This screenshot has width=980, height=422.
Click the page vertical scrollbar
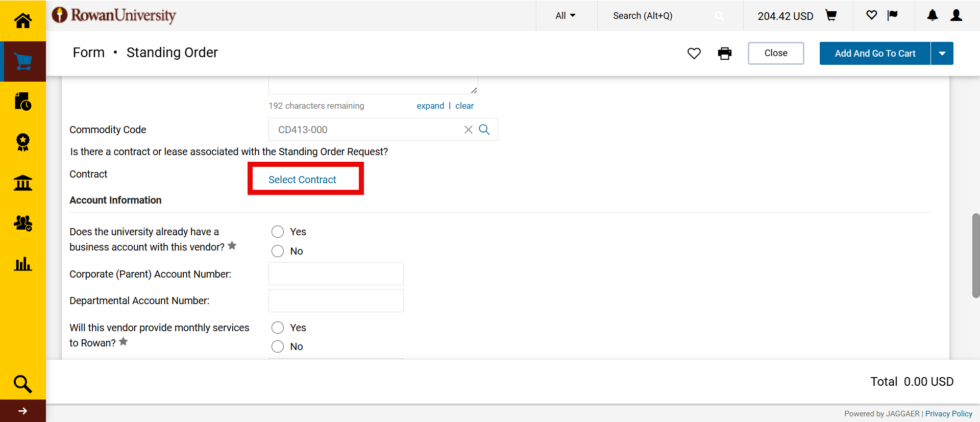[975, 255]
